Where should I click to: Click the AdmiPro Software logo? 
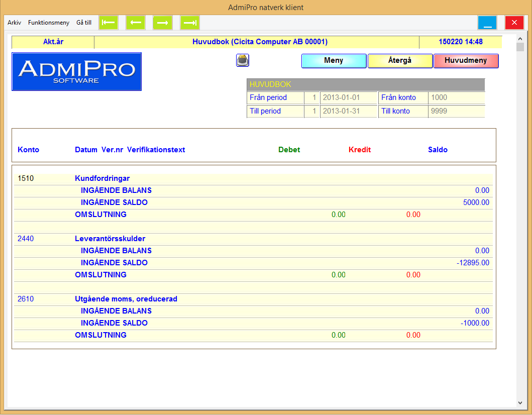[76, 71]
